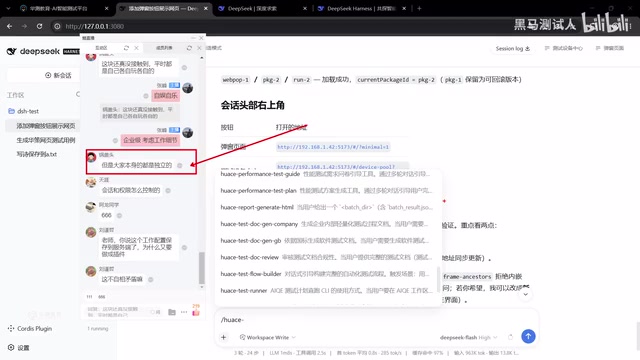
Task: Click refresh icon on second live-chat panel tab
Action: tap(189, 48)
